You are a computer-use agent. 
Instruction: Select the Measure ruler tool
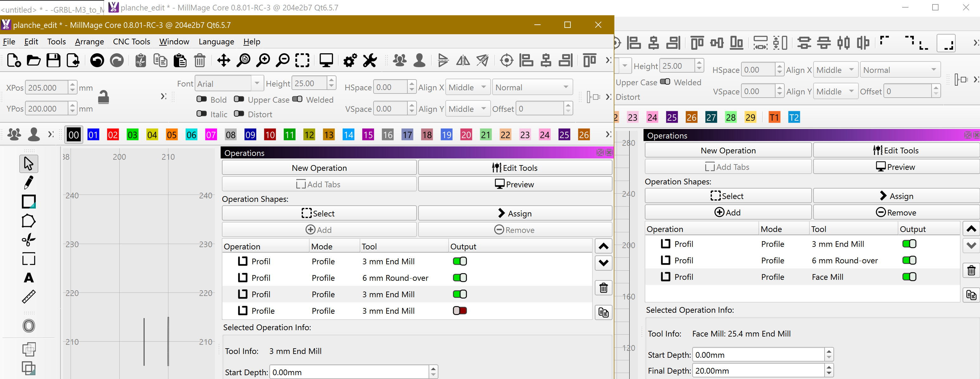click(x=28, y=296)
